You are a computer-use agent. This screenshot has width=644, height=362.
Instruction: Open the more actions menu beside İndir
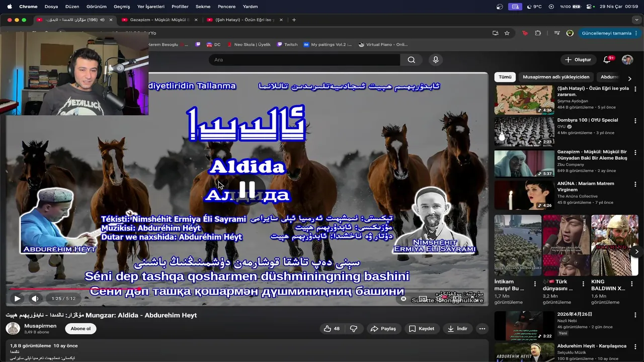[482, 328]
